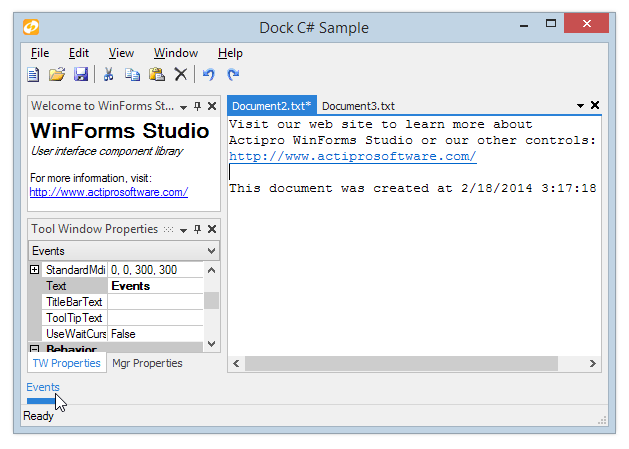Click the Text property value Events

point(155,286)
